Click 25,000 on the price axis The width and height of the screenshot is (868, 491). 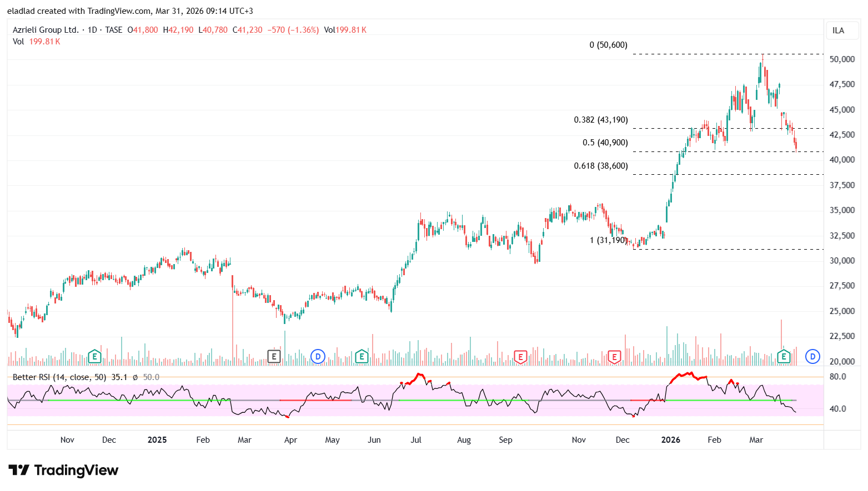tap(842, 311)
